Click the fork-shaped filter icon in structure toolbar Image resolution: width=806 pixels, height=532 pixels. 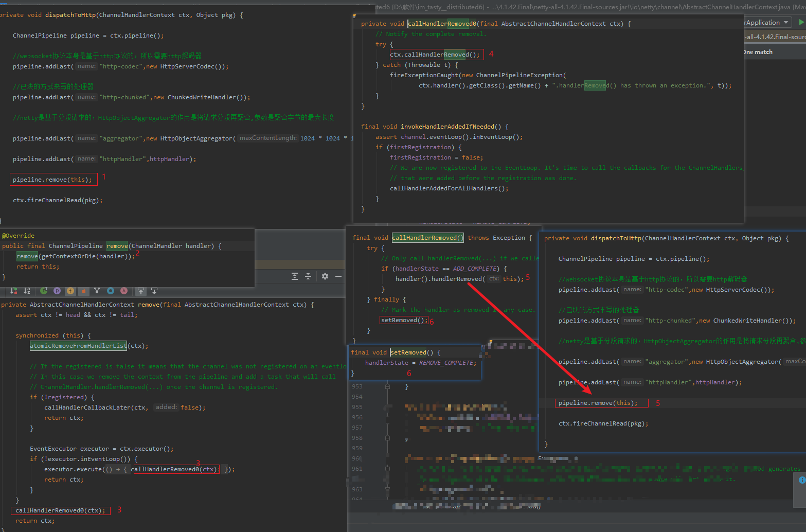click(97, 291)
